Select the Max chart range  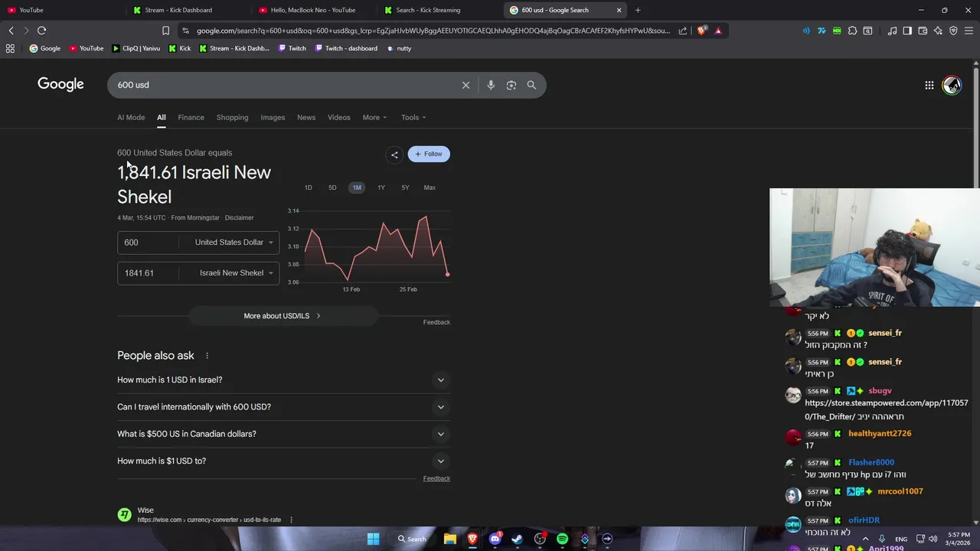click(430, 187)
